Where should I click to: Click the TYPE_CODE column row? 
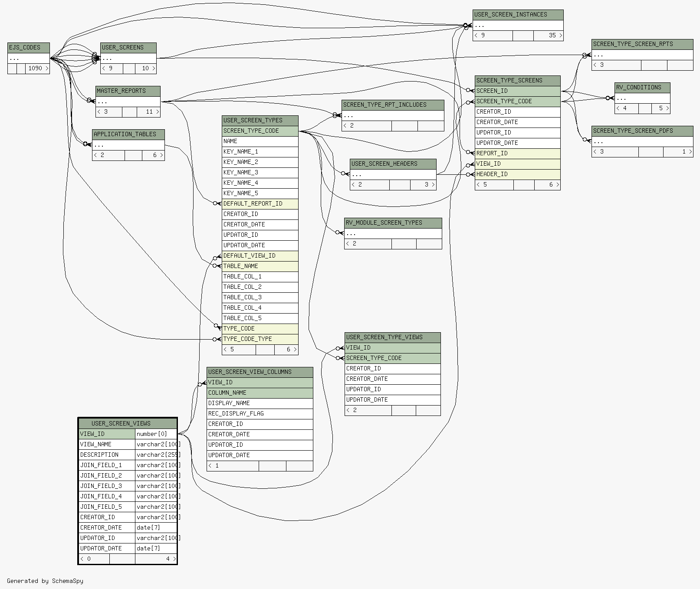click(x=260, y=329)
